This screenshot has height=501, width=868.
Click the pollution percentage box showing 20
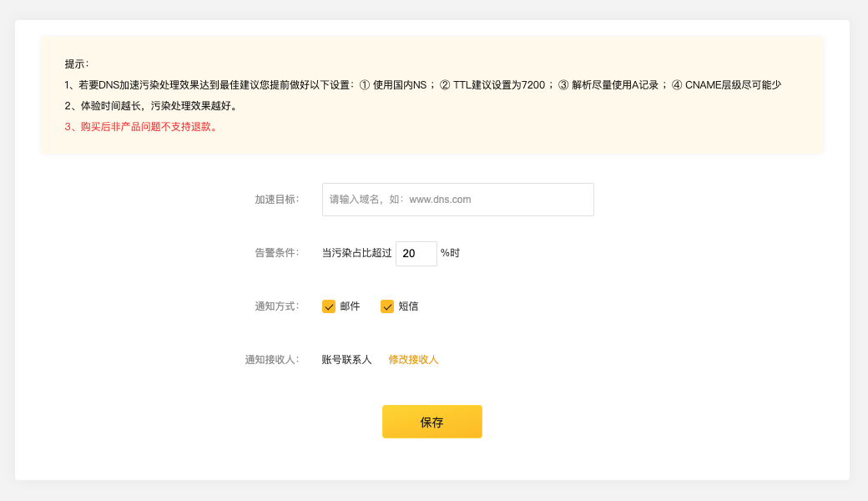pos(416,253)
